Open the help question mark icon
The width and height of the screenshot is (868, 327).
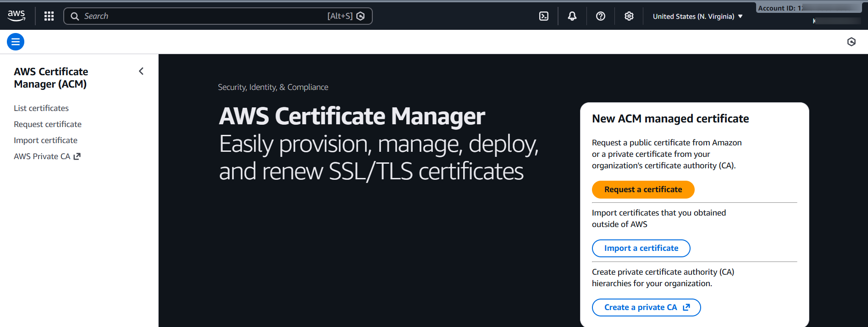601,16
